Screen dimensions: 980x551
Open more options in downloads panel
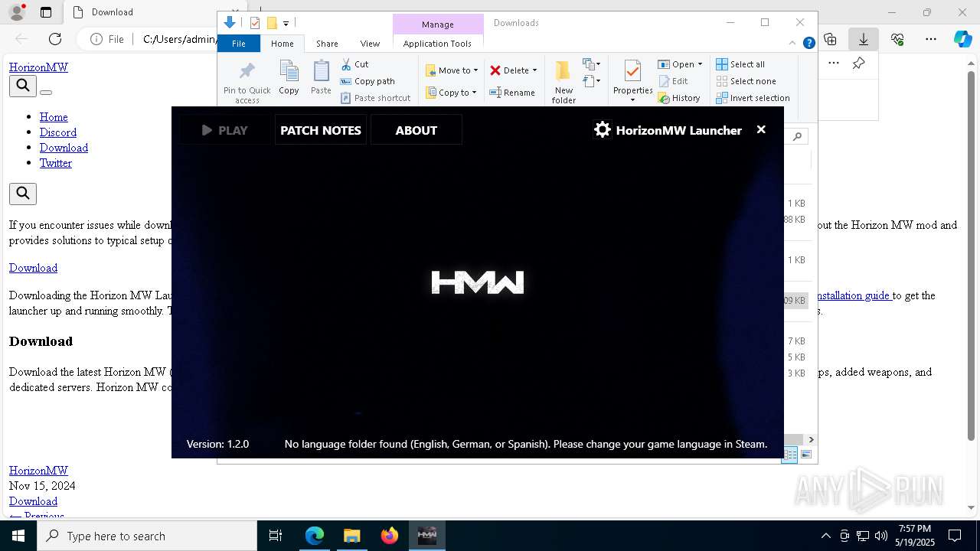tap(834, 64)
